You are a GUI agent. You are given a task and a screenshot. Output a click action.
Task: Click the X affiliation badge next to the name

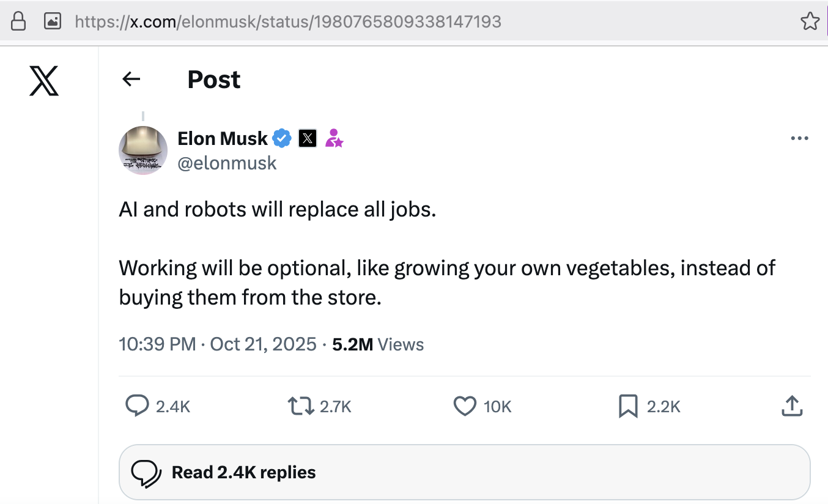[307, 138]
